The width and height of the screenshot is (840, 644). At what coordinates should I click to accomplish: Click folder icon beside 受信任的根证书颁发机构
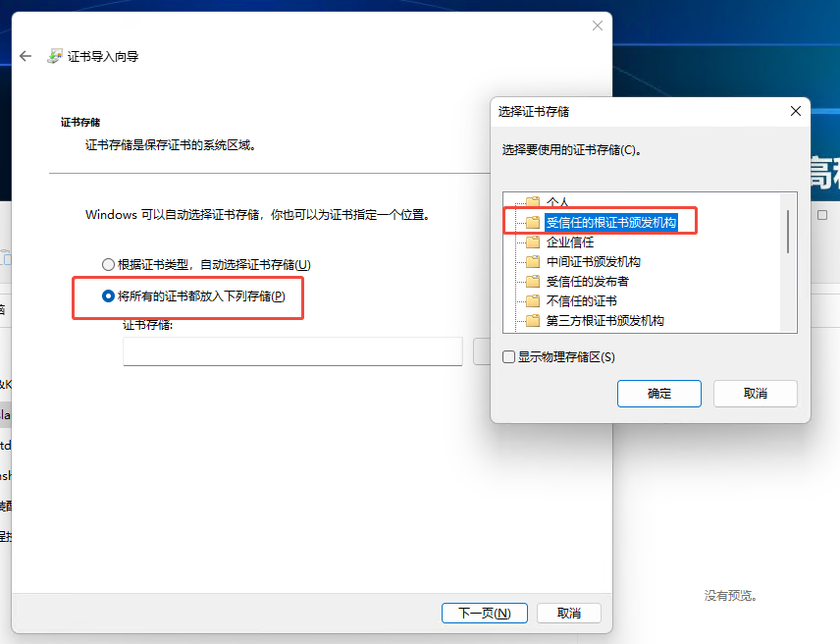click(533, 222)
